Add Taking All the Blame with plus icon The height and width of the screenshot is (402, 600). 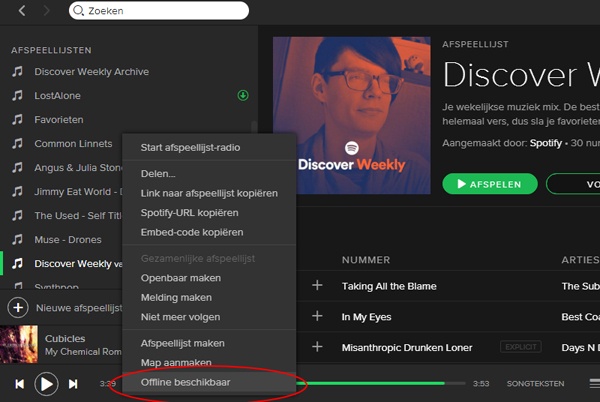tap(317, 285)
